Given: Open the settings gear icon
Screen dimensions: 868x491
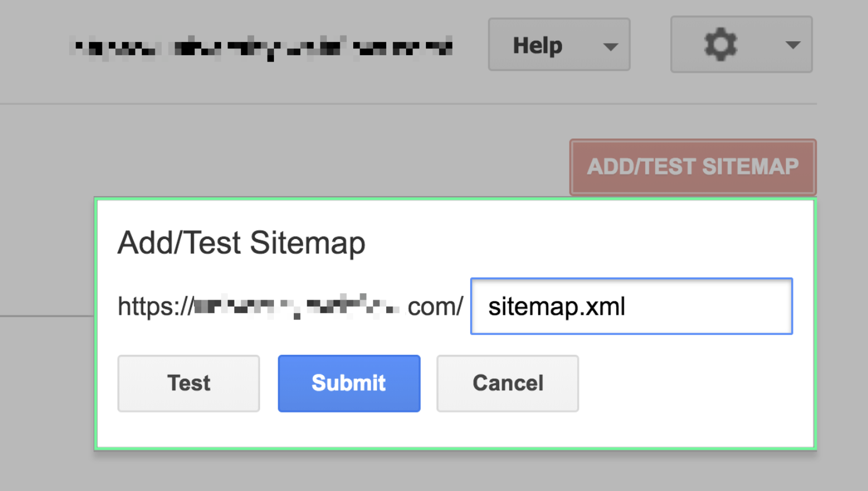Looking at the screenshot, I should coord(720,45).
